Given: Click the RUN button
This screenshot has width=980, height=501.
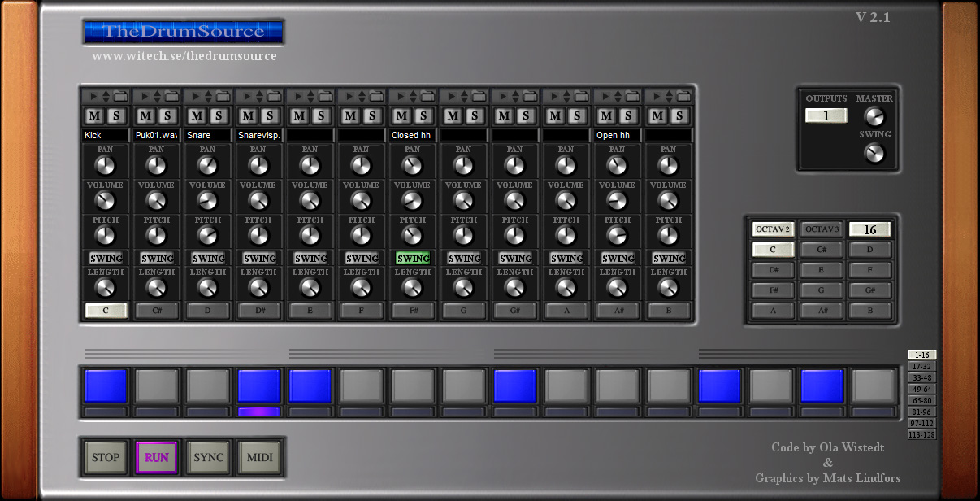Looking at the screenshot, I should pos(157,457).
